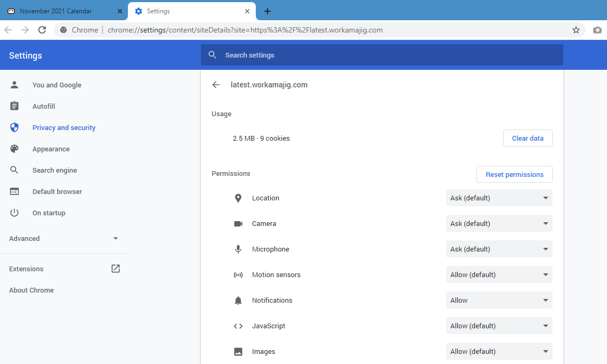Click the Settings header title

tap(26, 55)
